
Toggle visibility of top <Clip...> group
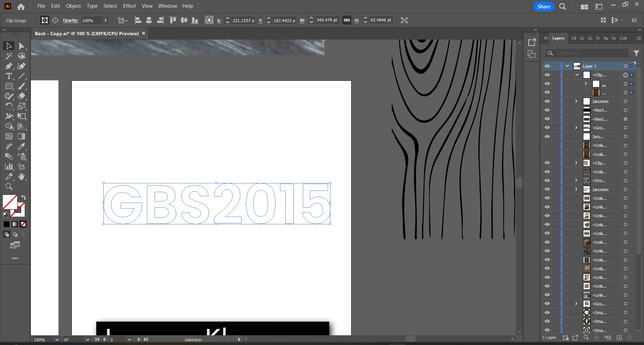pyautogui.click(x=547, y=75)
